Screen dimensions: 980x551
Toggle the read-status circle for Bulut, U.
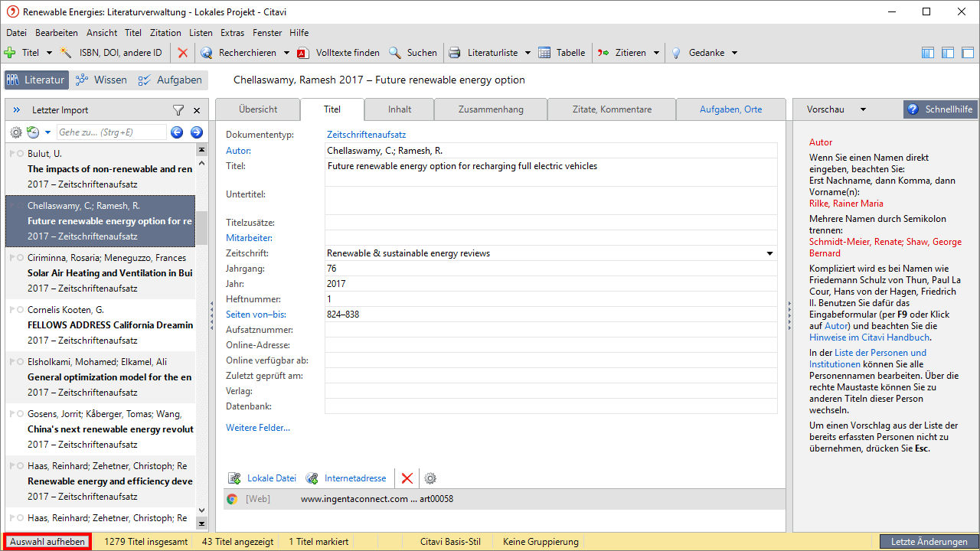[x=19, y=154]
